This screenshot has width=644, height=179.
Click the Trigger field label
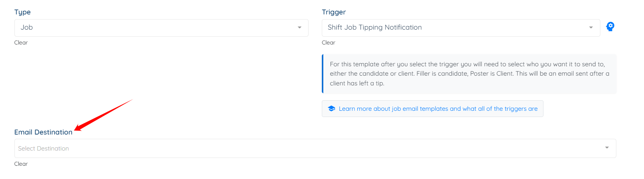pos(334,12)
